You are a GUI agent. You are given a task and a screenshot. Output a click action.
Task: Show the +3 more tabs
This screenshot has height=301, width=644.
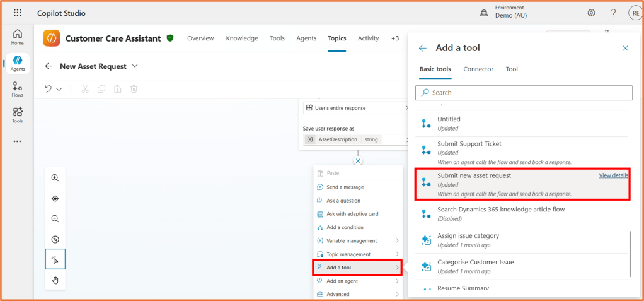(394, 38)
